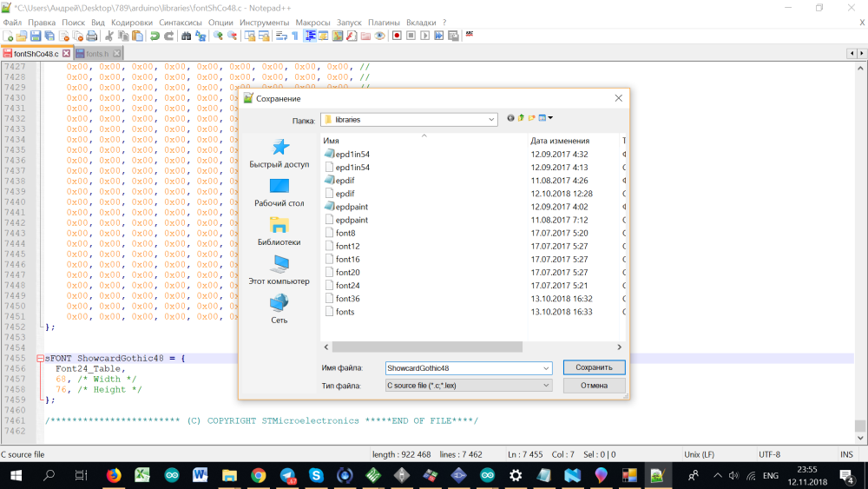Toggle file monitoring eye icon
Image resolution: width=868 pixels, height=489 pixels.
click(x=380, y=36)
